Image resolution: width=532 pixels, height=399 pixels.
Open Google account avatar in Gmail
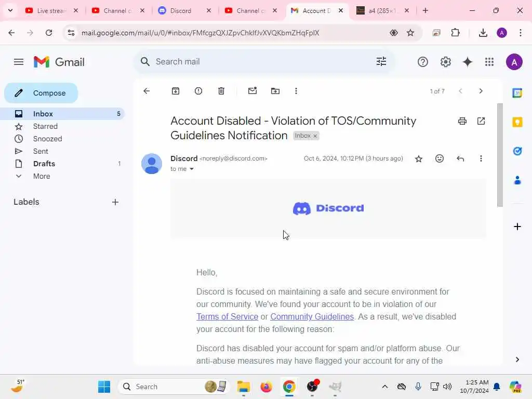click(514, 62)
